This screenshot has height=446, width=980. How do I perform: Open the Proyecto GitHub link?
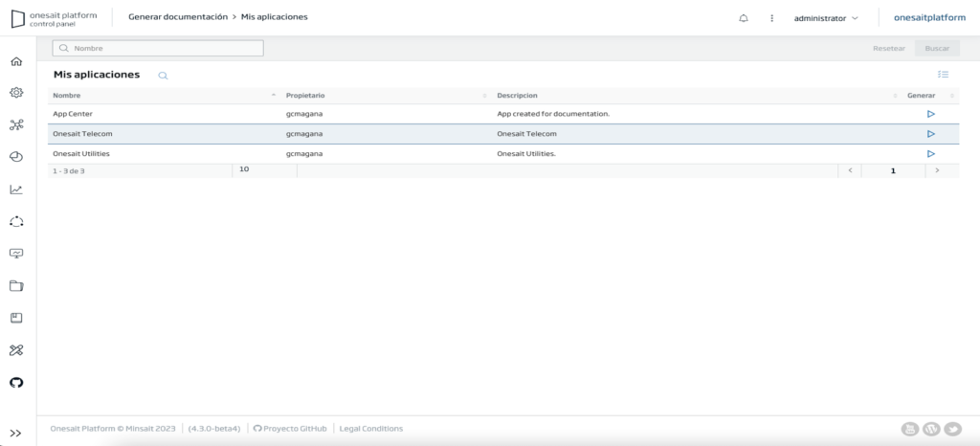click(x=290, y=429)
